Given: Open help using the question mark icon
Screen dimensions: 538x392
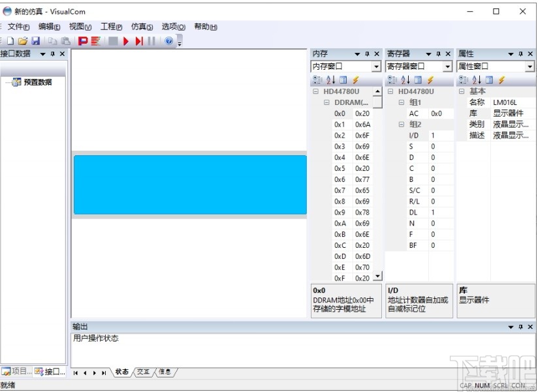Looking at the screenshot, I should click(168, 40).
